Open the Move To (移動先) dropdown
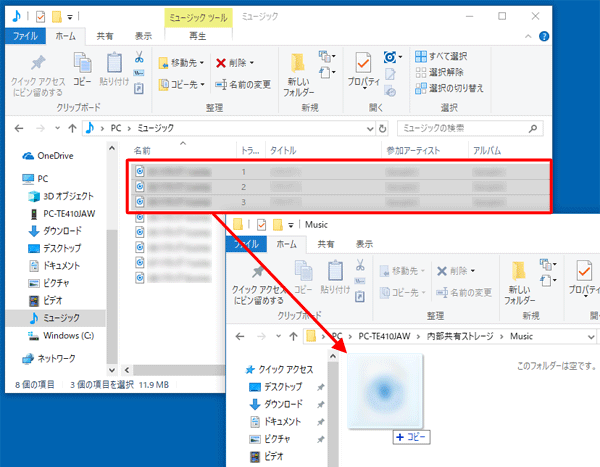The image size is (600, 467). tap(183, 62)
